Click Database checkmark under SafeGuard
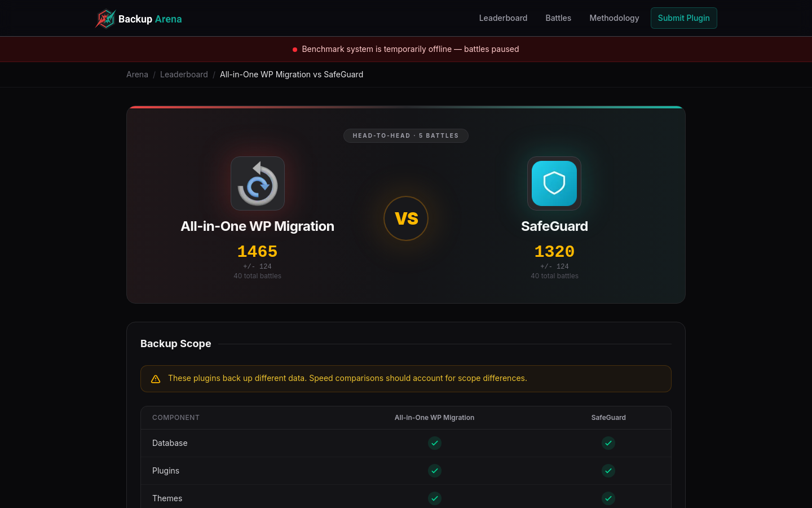This screenshot has width=812, height=508. [x=608, y=443]
